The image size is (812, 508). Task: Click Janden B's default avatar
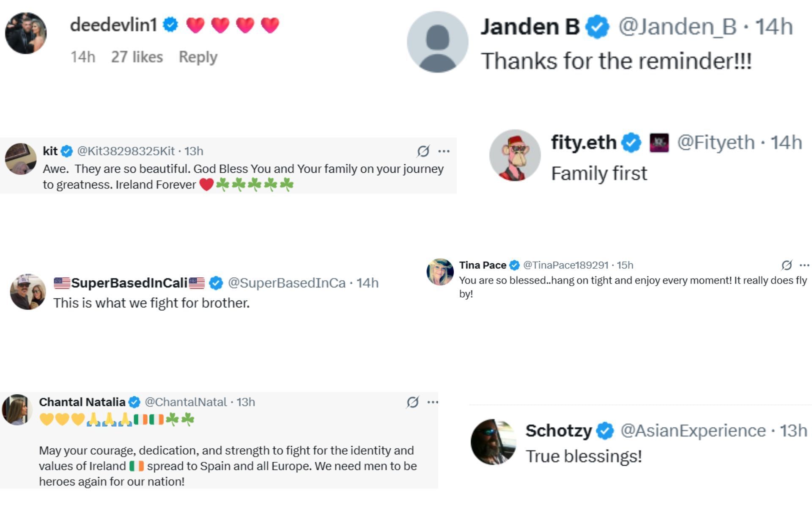(437, 42)
